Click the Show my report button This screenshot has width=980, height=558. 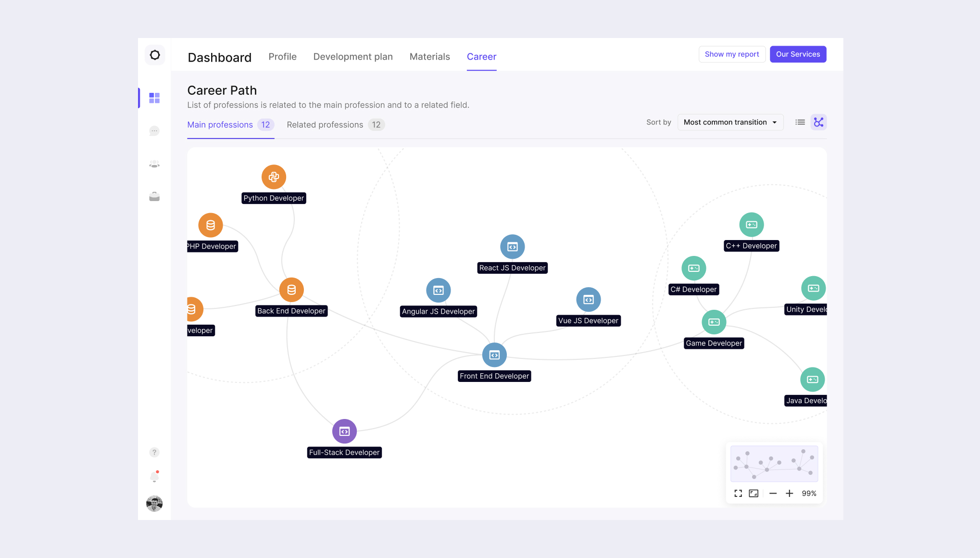(731, 54)
